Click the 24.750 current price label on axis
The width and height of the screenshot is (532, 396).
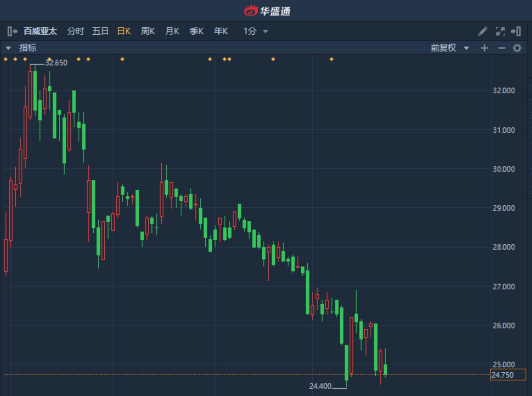507,375
